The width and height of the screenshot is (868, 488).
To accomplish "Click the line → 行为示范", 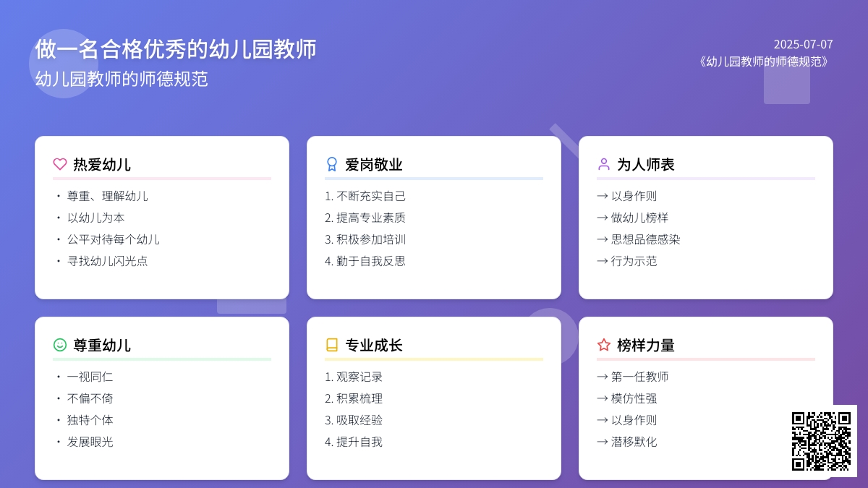I will click(626, 261).
